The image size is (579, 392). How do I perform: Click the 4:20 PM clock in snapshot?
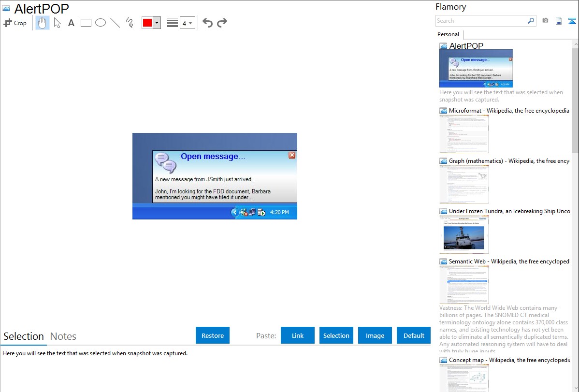click(x=279, y=213)
